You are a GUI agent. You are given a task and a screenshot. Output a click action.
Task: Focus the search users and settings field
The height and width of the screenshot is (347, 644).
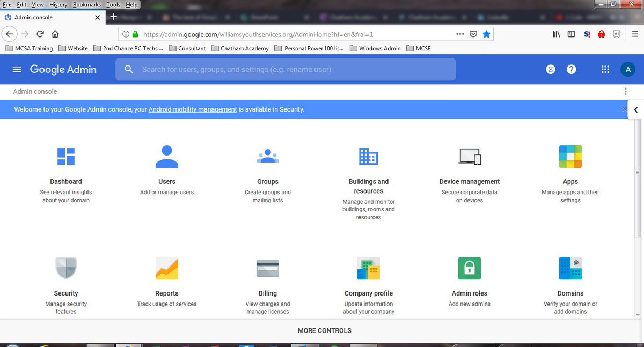pos(286,69)
